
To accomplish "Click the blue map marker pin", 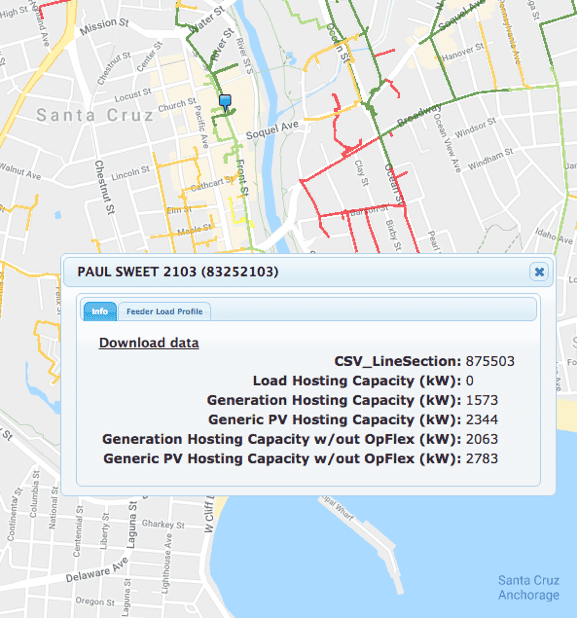I will [x=225, y=102].
